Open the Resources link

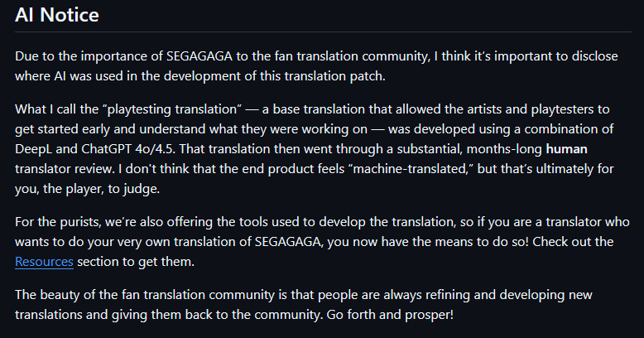(44, 262)
